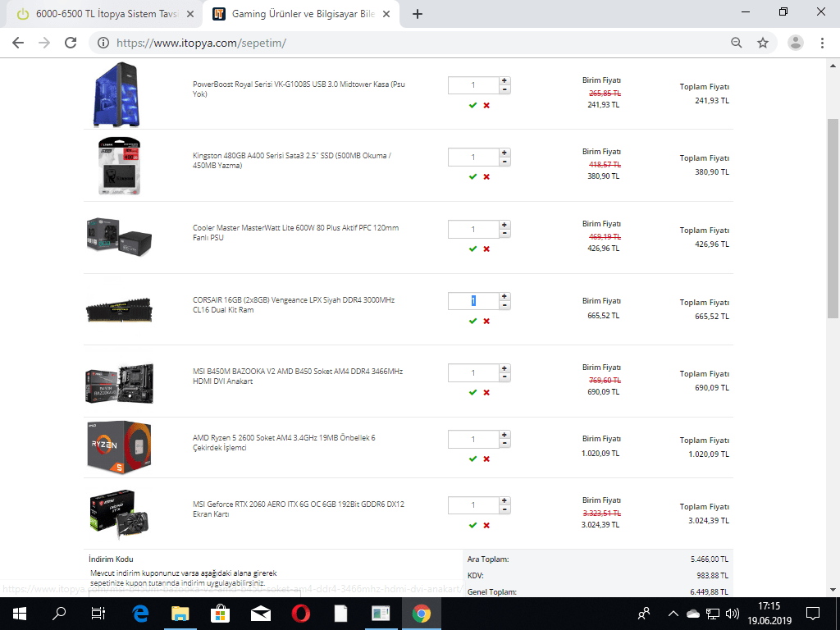Confirm quantity with green check for Kingston SSD
This screenshot has width=840, height=630.
[472, 177]
